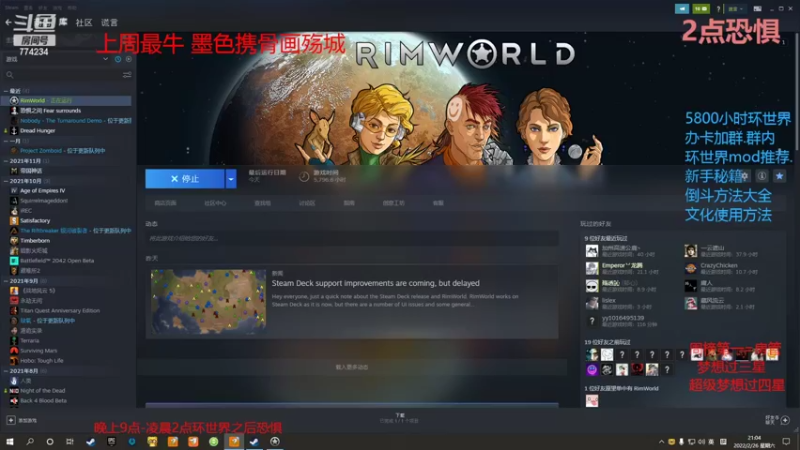Open the advanced filter sliders icon

click(x=127, y=75)
